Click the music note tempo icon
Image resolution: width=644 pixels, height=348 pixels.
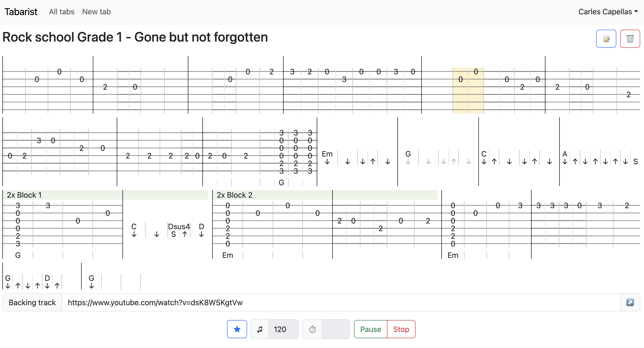pos(260,329)
